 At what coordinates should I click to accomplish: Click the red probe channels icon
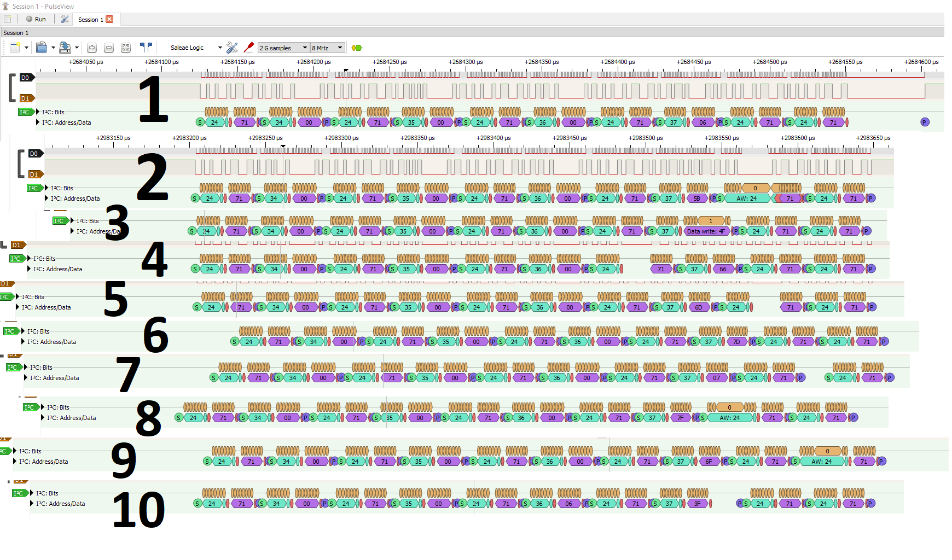(x=248, y=48)
